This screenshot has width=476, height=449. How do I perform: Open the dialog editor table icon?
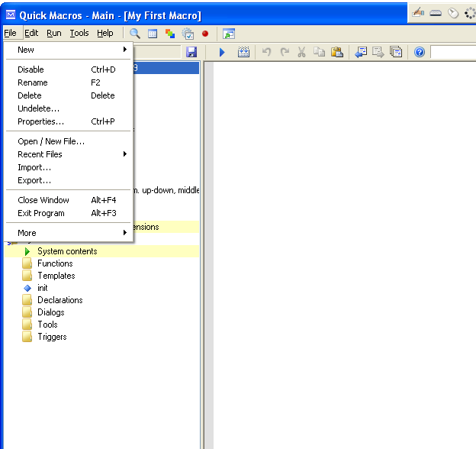pos(153,34)
